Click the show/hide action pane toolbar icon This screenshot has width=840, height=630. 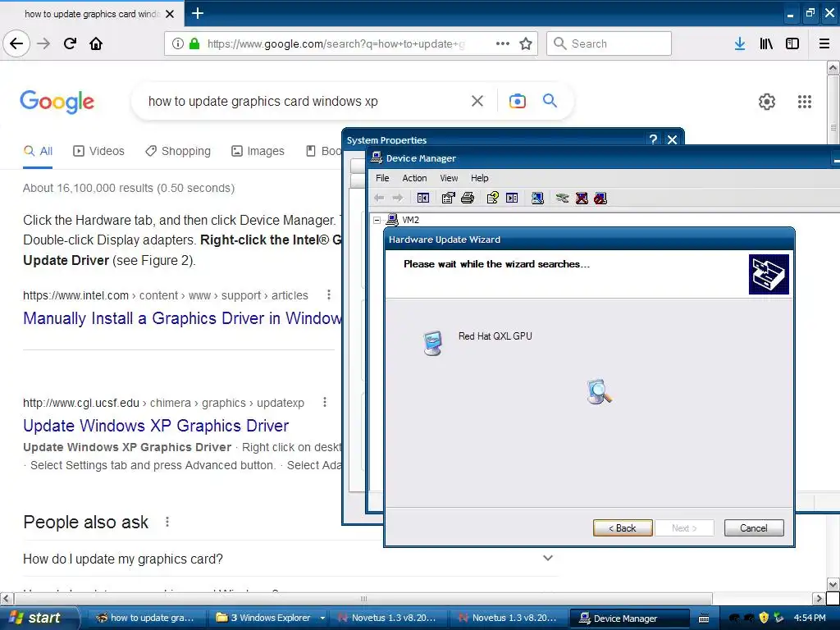pos(512,199)
